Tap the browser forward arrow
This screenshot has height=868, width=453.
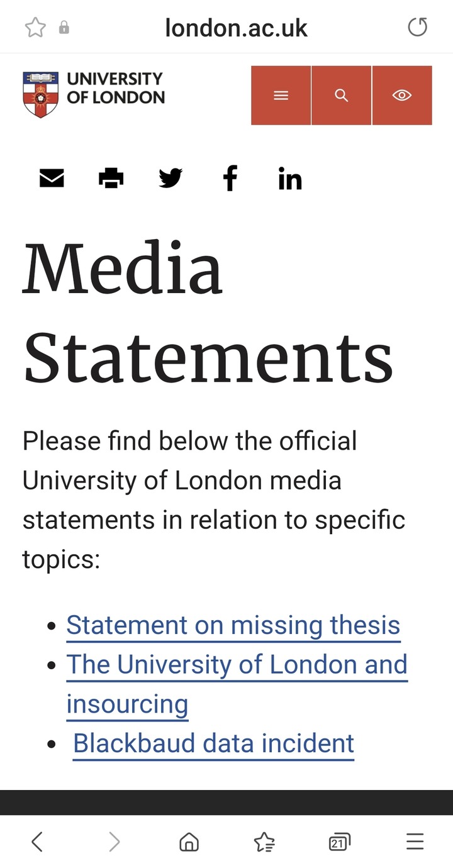pos(114,842)
